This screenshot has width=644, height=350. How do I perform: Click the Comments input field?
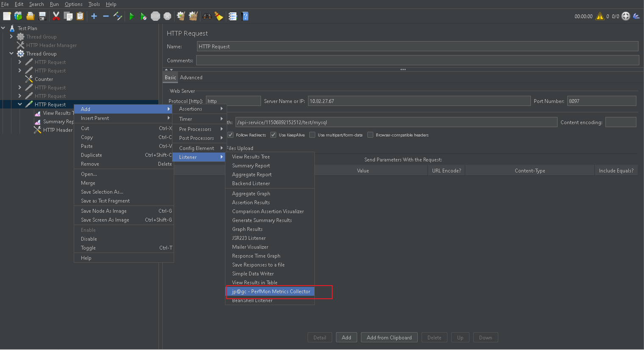click(x=417, y=60)
